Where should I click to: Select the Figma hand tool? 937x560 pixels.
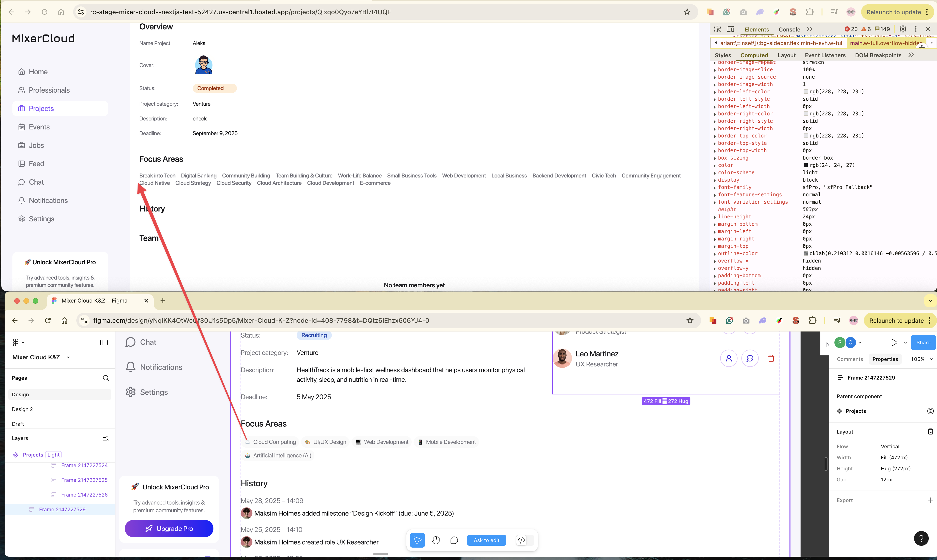tap(436, 540)
